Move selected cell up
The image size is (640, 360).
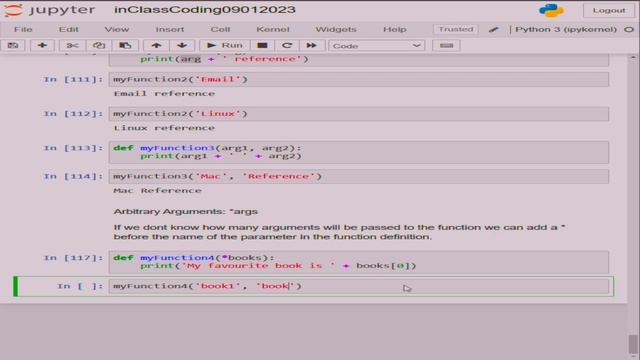tap(156, 45)
